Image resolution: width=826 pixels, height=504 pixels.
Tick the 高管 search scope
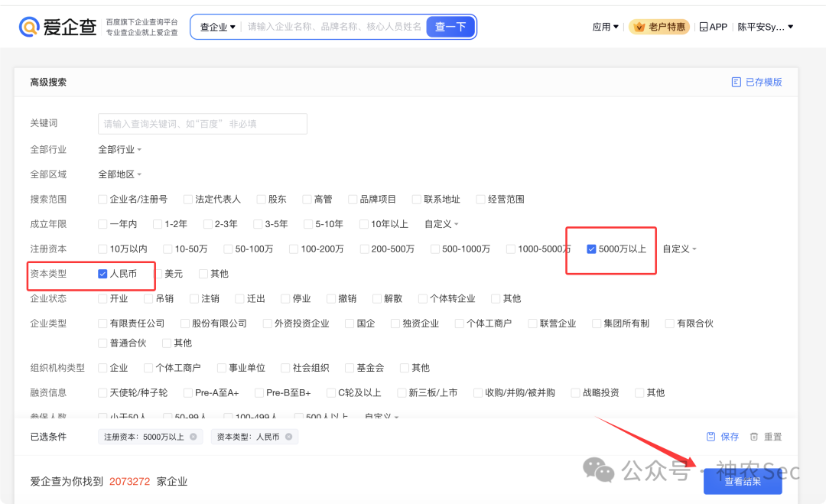coord(307,200)
